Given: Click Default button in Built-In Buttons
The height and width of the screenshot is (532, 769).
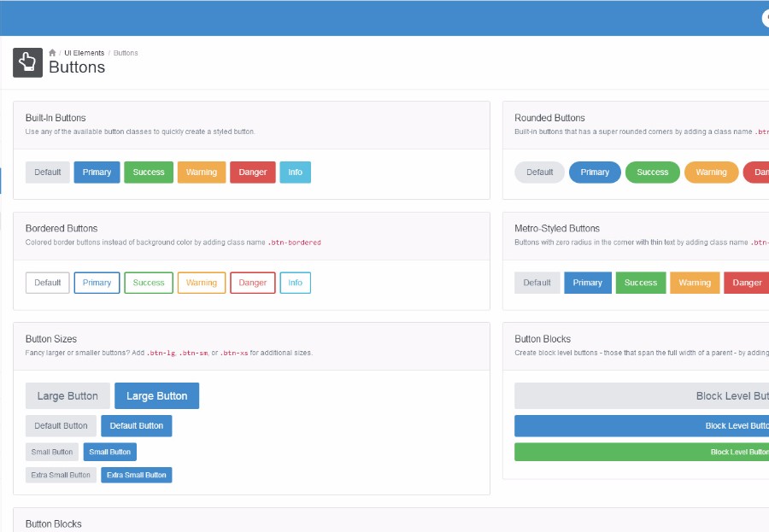Looking at the screenshot, I should tap(48, 172).
